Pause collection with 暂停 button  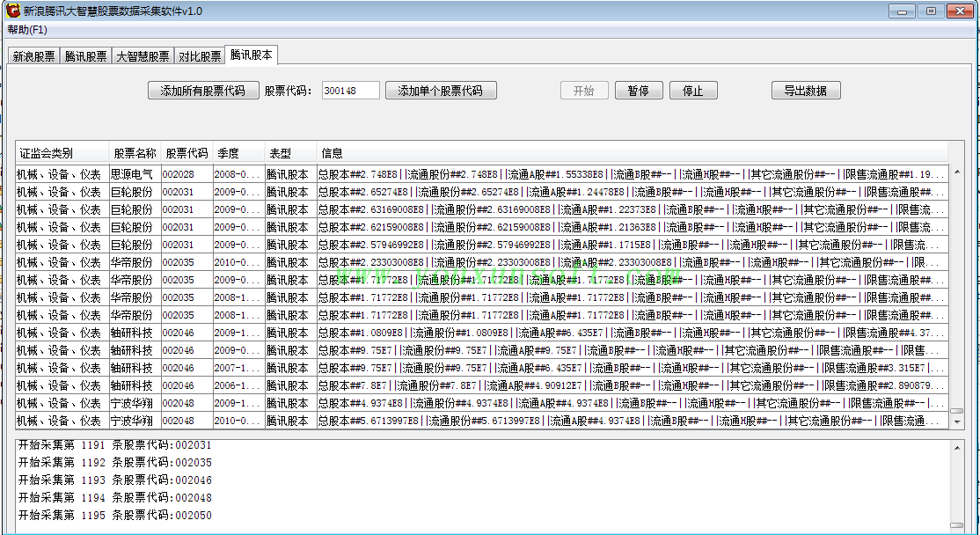pos(638,91)
